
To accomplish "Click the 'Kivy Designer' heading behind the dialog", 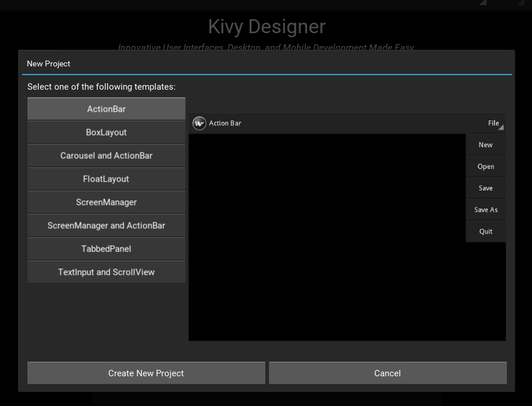I will [x=267, y=26].
